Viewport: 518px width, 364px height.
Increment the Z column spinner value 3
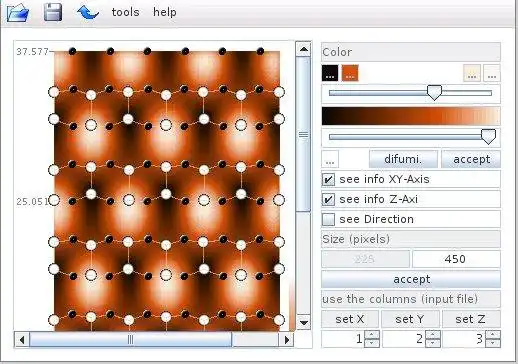point(493,335)
